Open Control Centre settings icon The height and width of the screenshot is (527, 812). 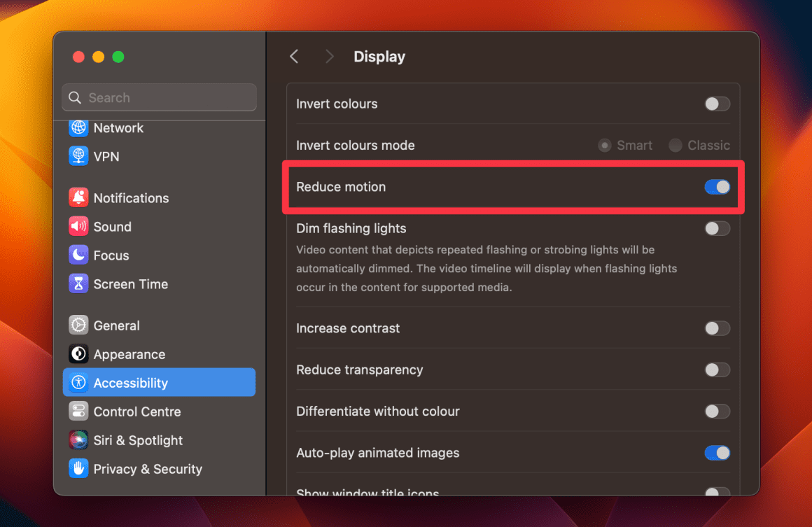(x=78, y=411)
